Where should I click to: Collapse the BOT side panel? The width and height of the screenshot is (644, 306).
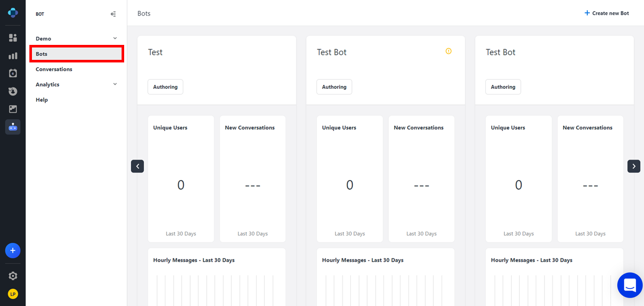pyautogui.click(x=113, y=14)
